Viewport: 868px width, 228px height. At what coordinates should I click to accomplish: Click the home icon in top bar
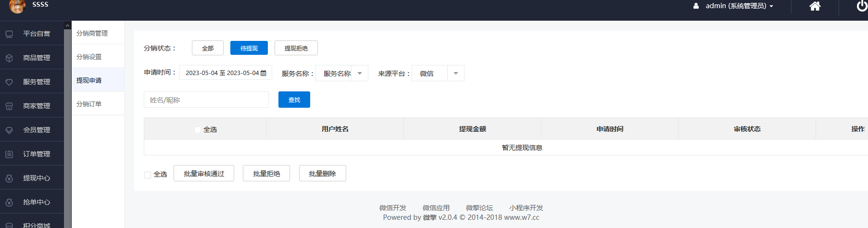tap(815, 6)
